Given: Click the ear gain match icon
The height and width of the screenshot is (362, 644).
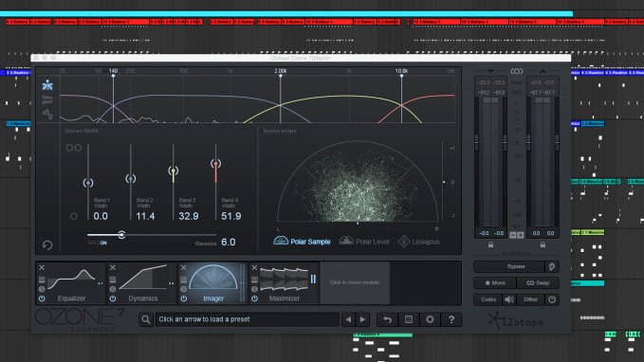Looking at the screenshot, I should pos(552,267).
